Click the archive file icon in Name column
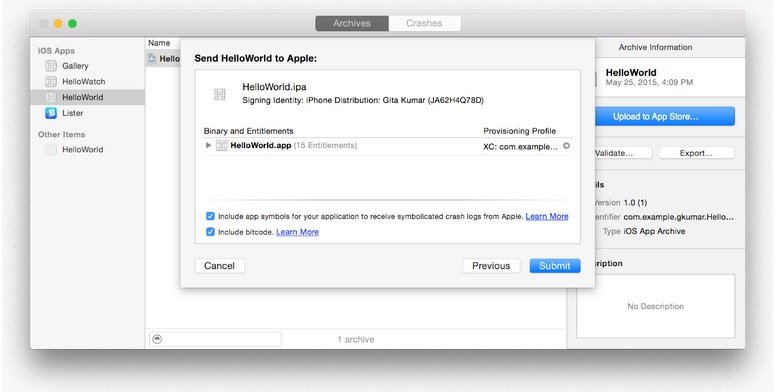The height and width of the screenshot is (392, 778). tap(151, 59)
